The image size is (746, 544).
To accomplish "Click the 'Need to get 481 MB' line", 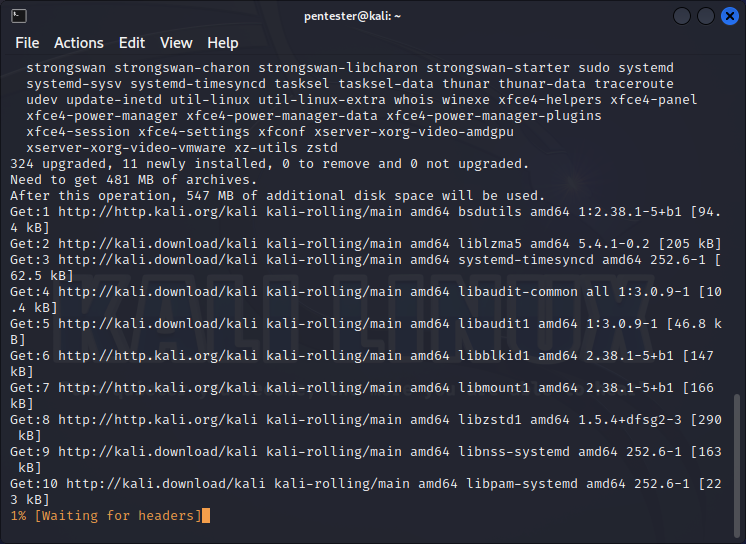I will coord(134,179).
